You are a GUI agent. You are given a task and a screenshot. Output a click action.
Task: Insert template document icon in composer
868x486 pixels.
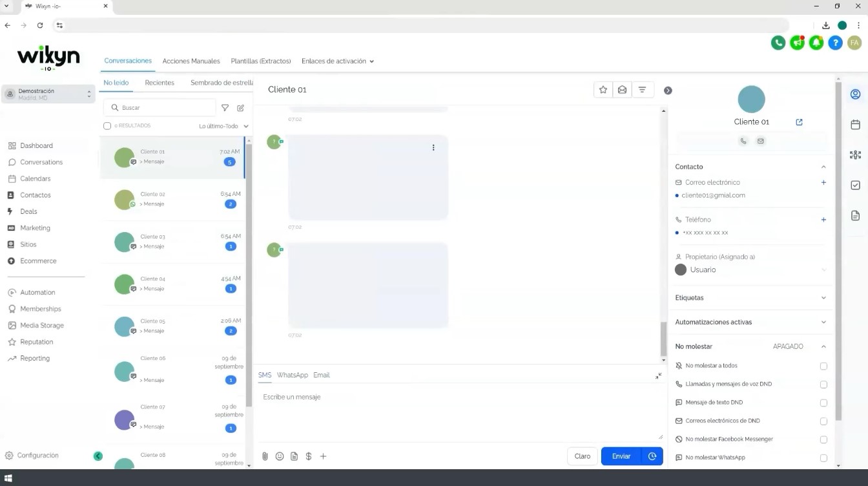coord(294,456)
